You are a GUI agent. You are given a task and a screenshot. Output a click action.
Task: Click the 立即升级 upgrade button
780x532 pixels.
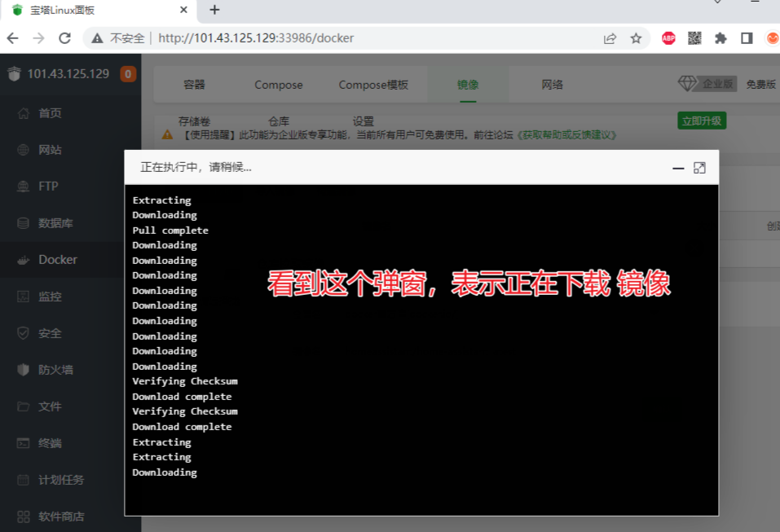[x=701, y=121]
